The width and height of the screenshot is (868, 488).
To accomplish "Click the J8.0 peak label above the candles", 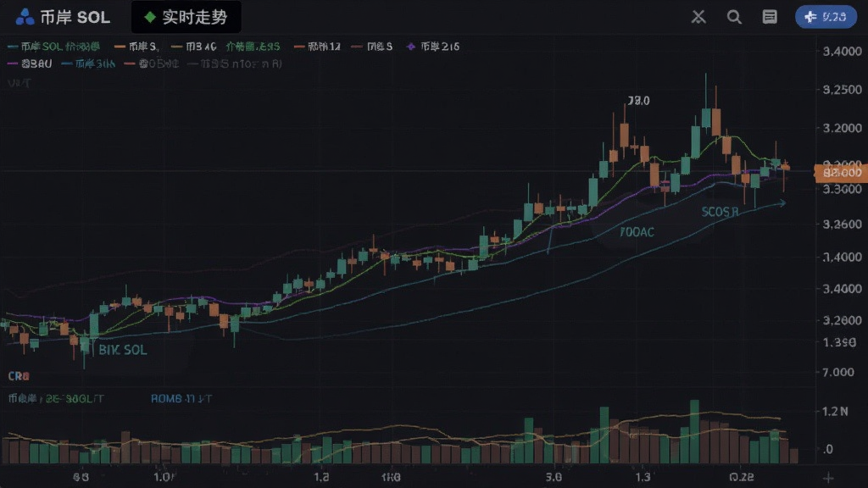I will 638,101.
